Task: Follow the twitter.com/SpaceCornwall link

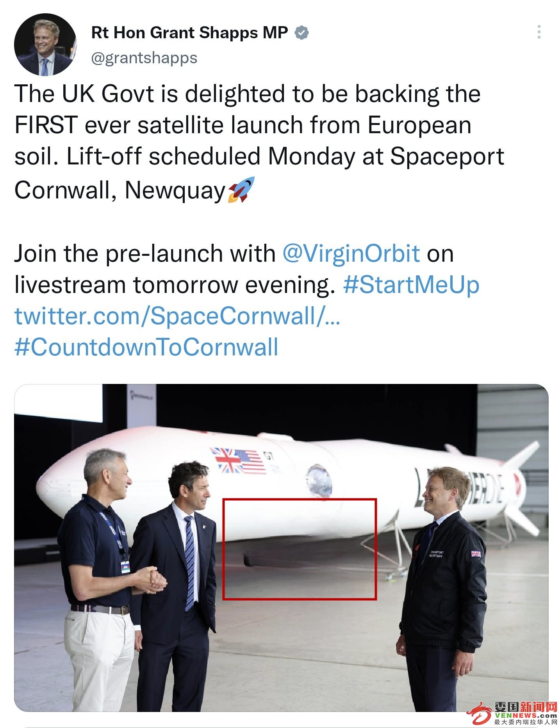Action: [x=177, y=316]
